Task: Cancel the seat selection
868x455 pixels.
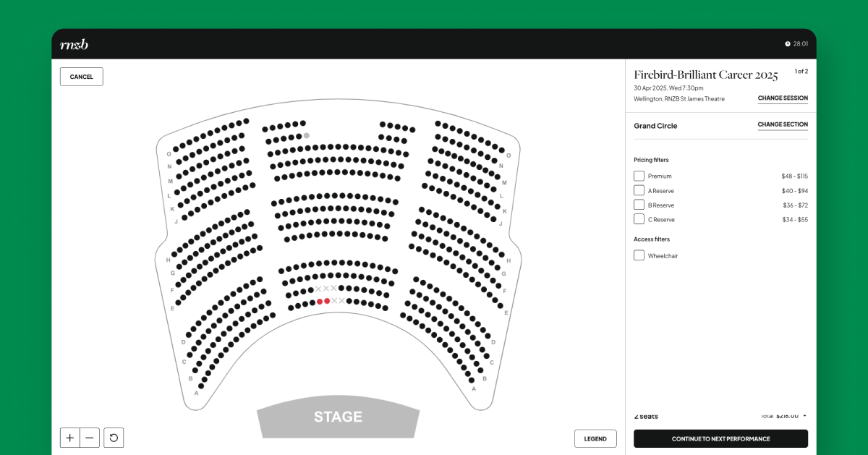Action: pos(82,77)
